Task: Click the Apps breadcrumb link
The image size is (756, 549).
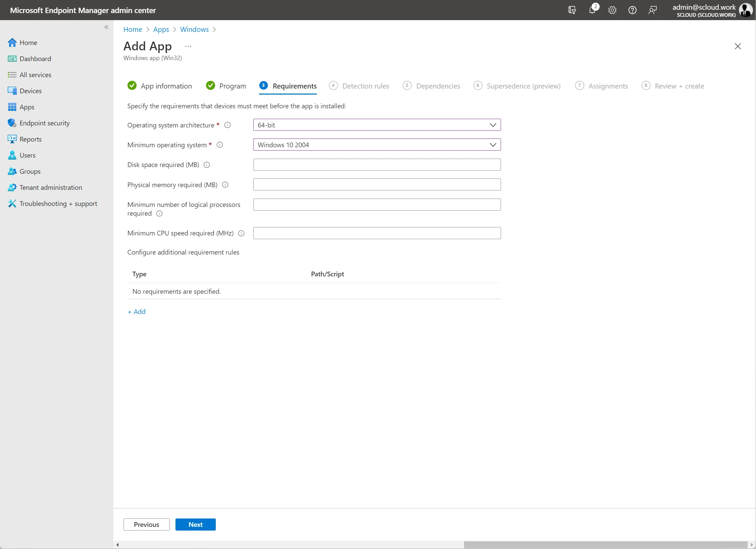Action: click(x=161, y=29)
